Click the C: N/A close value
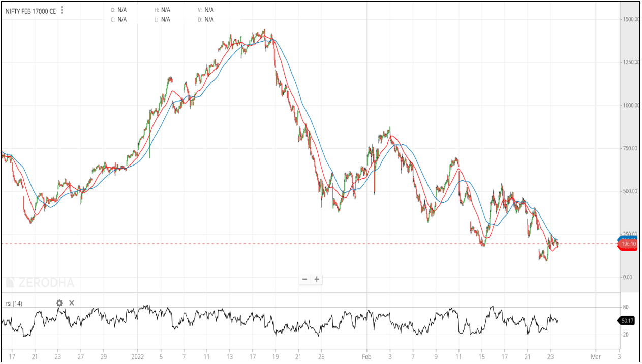Image resolution: width=642 pixels, height=364 pixels. pos(119,20)
